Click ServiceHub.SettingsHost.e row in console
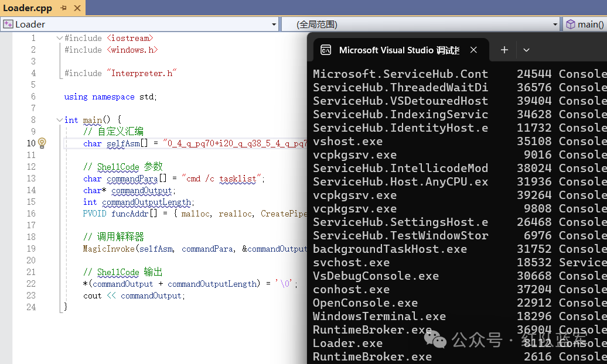This screenshot has width=607, height=364. 400,222
